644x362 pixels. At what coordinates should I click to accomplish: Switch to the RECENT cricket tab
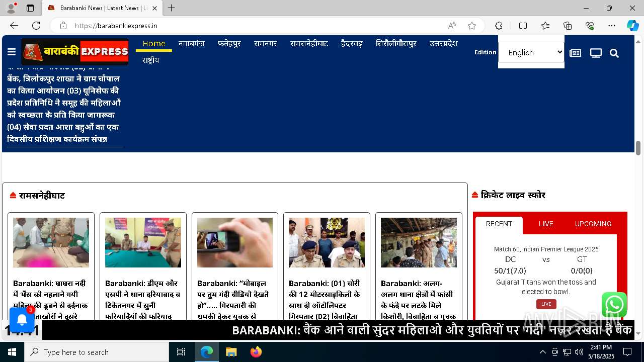[499, 224]
